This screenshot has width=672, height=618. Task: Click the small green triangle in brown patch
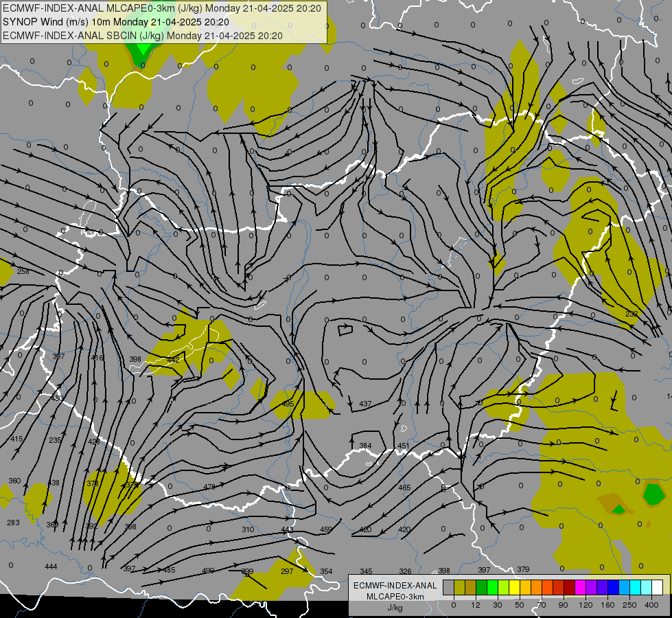click(x=618, y=510)
